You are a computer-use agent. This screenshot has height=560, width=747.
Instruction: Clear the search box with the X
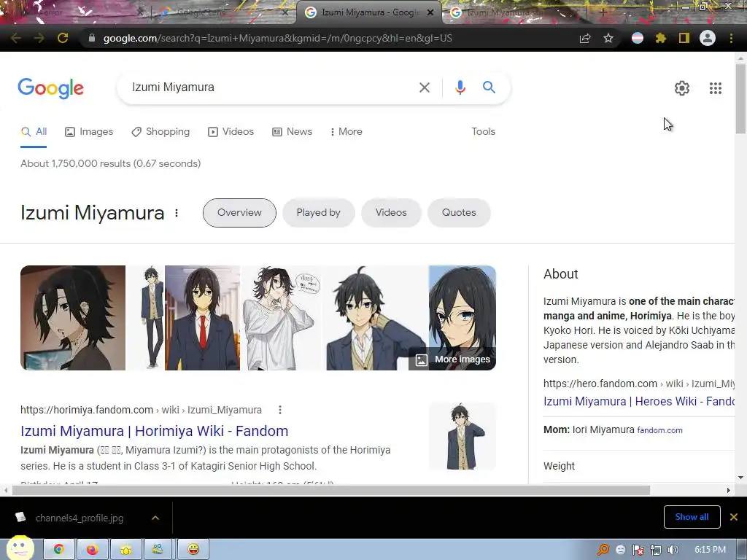pos(425,87)
